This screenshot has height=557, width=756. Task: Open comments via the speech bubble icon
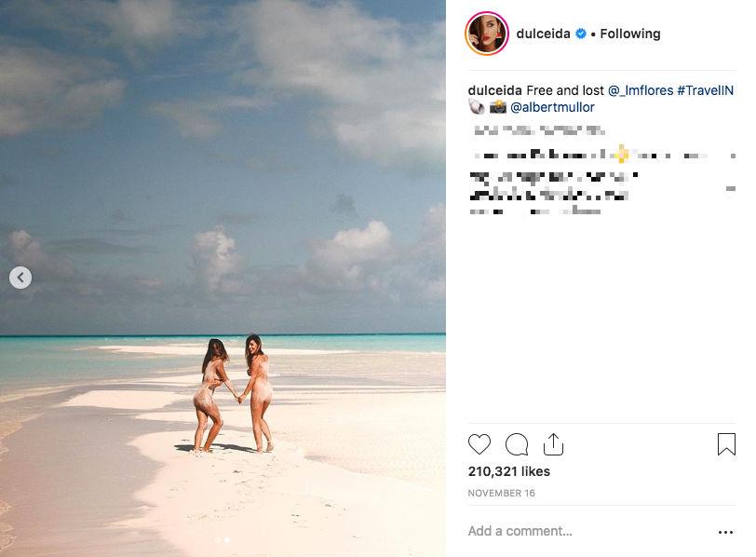pyautogui.click(x=517, y=444)
